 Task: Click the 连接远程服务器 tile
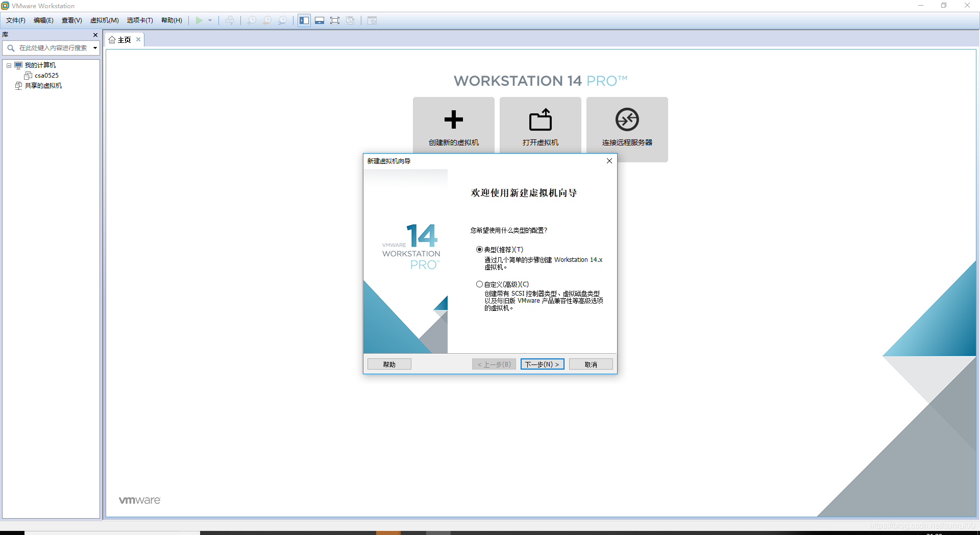pos(627,129)
